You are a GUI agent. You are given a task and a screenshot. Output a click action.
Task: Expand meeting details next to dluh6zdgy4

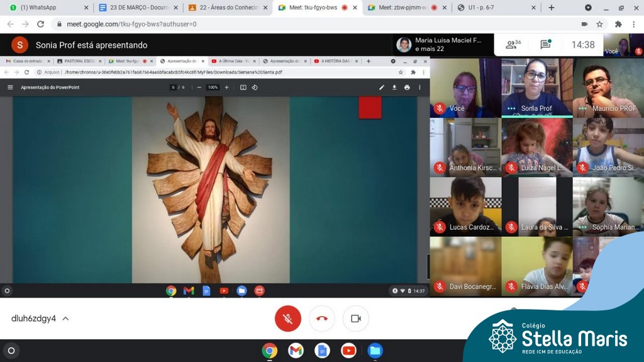point(65,319)
